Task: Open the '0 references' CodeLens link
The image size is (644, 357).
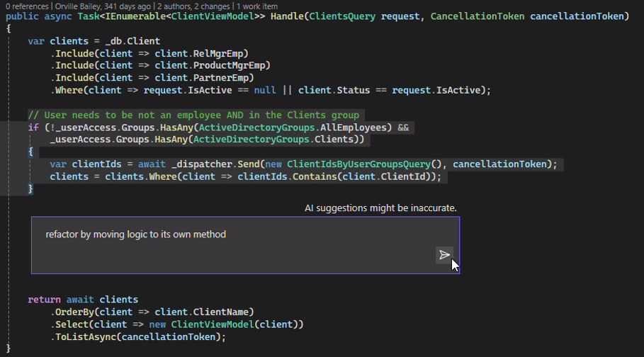Action: point(27,6)
